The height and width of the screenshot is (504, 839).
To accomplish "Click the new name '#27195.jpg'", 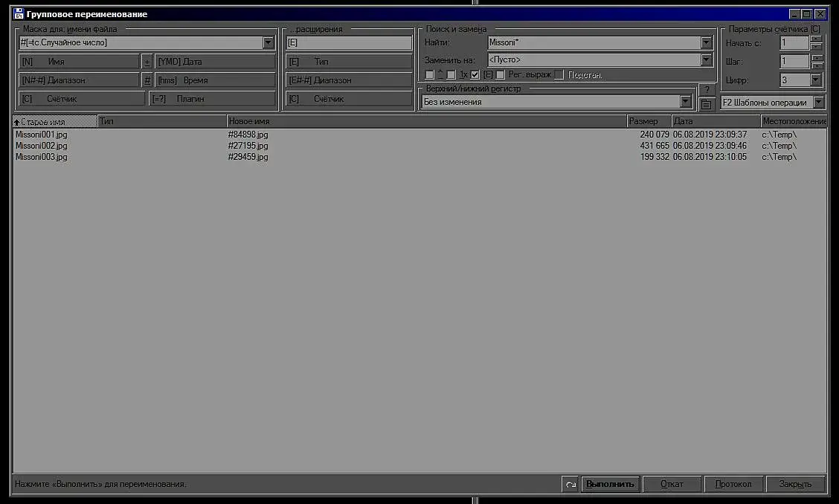I will coord(248,146).
